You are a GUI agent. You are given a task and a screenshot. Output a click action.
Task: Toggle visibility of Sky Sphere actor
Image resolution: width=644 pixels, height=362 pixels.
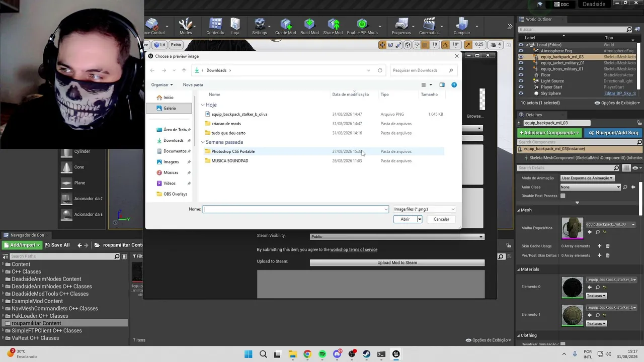coord(521,93)
